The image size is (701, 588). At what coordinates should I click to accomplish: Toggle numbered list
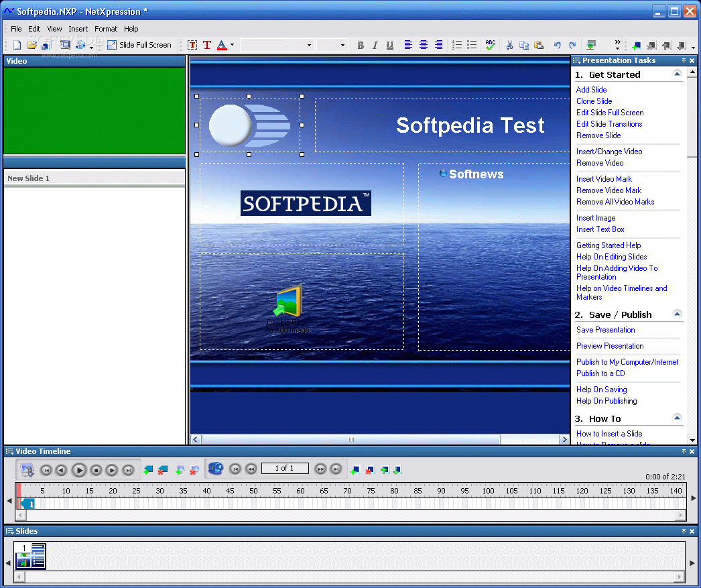[x=457, y=45]
